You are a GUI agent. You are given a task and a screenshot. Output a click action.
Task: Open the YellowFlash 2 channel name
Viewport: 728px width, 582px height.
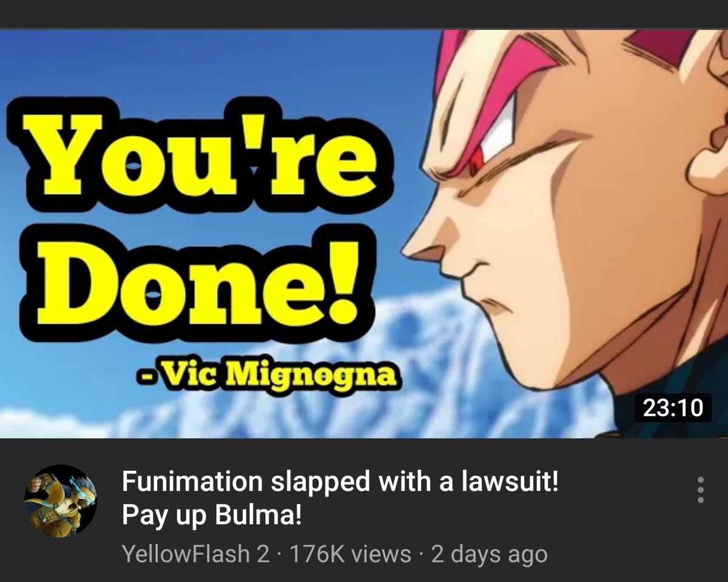click(195, 553)
